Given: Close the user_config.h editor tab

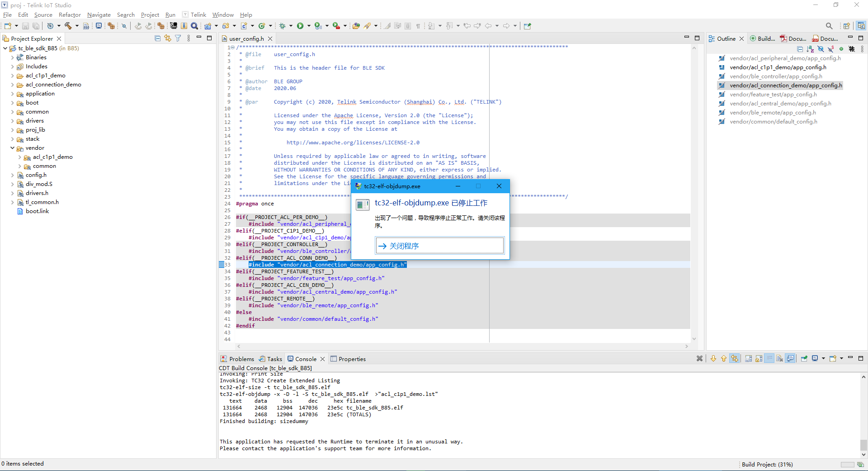Looking at the screenshot, I should point(270,38).
